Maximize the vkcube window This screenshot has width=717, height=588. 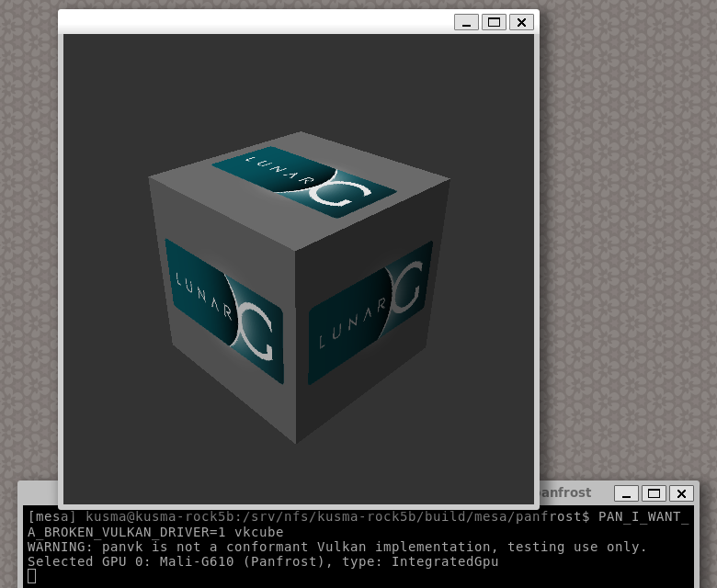coord(494,22)
